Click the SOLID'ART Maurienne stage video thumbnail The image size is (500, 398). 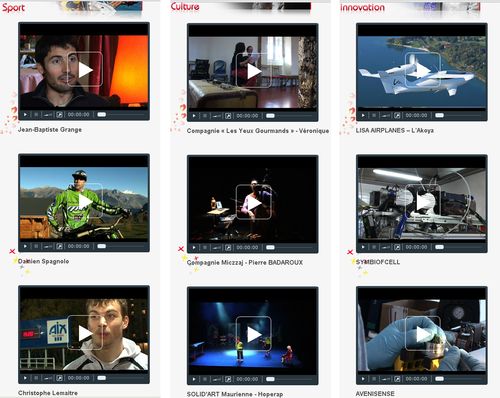click(x=253, y=334)
